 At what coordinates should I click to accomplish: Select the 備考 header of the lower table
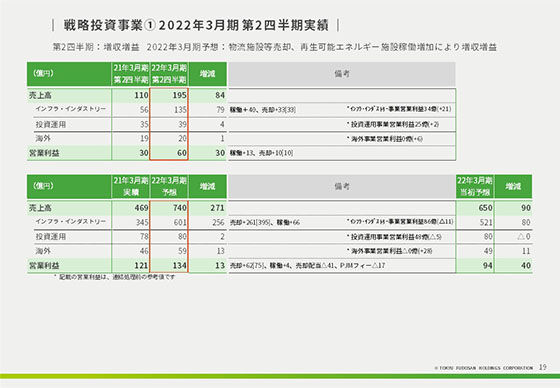[x=342, y=186]
